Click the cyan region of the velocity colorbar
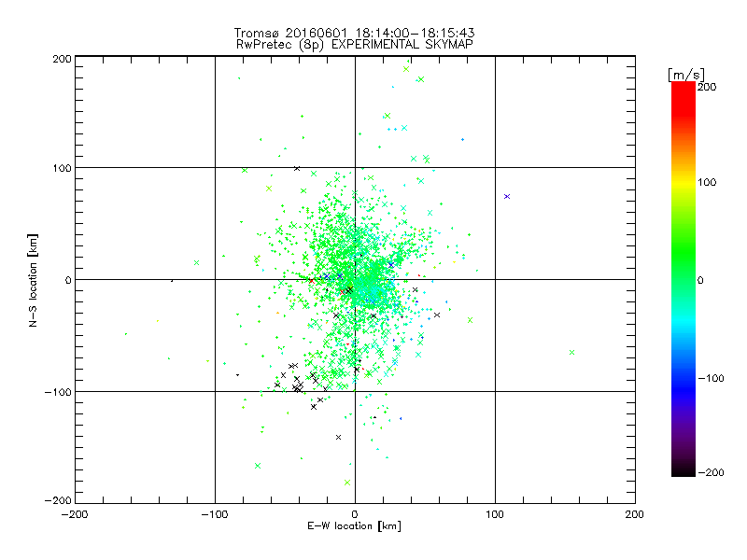Screen dimensions: 747x560 (x=684, y=324)
